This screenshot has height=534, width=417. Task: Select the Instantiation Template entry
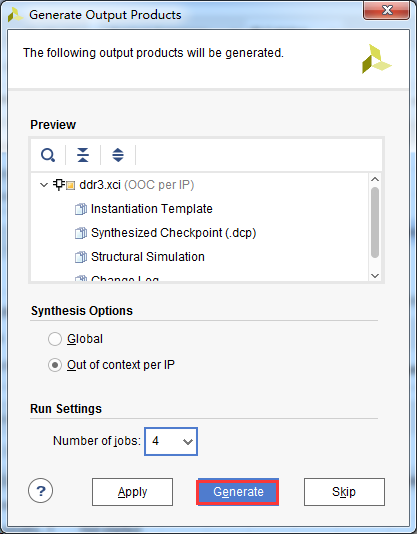pos(152,209)
